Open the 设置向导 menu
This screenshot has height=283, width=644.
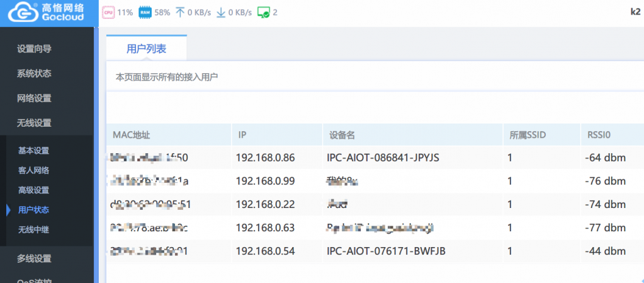pyautogui.click(x=34, y=49)
